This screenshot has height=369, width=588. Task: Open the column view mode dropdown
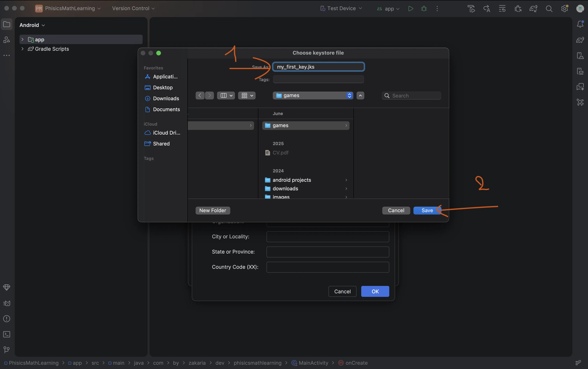coord(226,95)
